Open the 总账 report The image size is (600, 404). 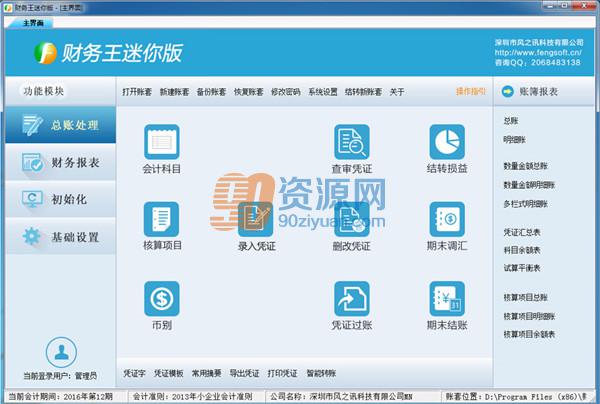tap(511, 121)
